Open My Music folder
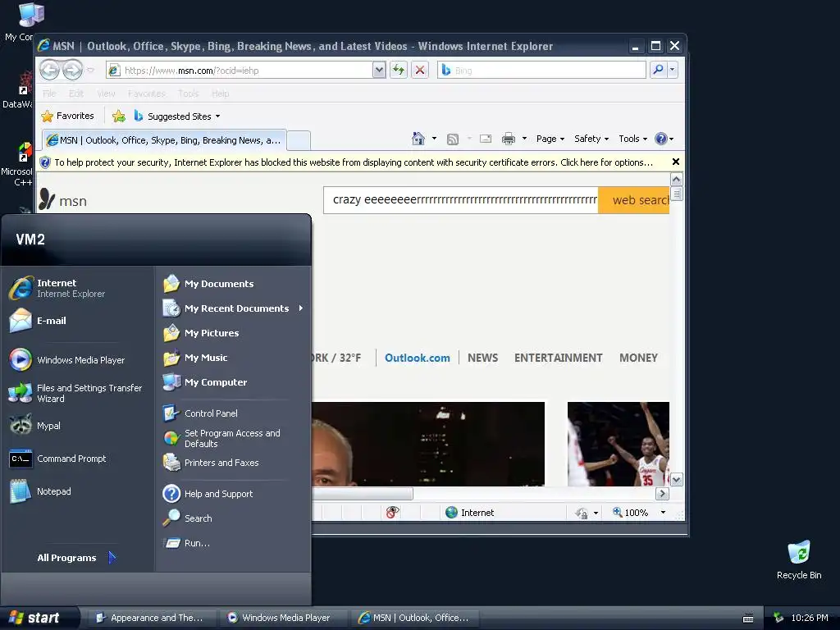This screenshot has height=630, width=840. [x=233, y=358]
